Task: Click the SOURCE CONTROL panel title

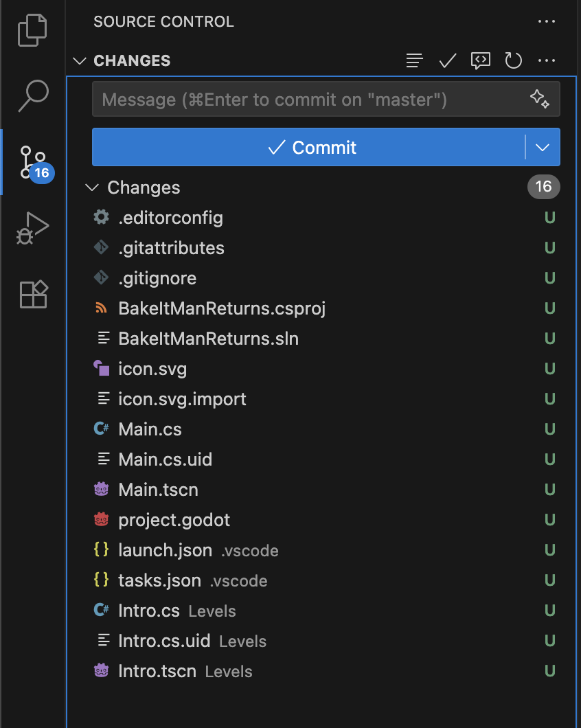Action: click(163, 21)
